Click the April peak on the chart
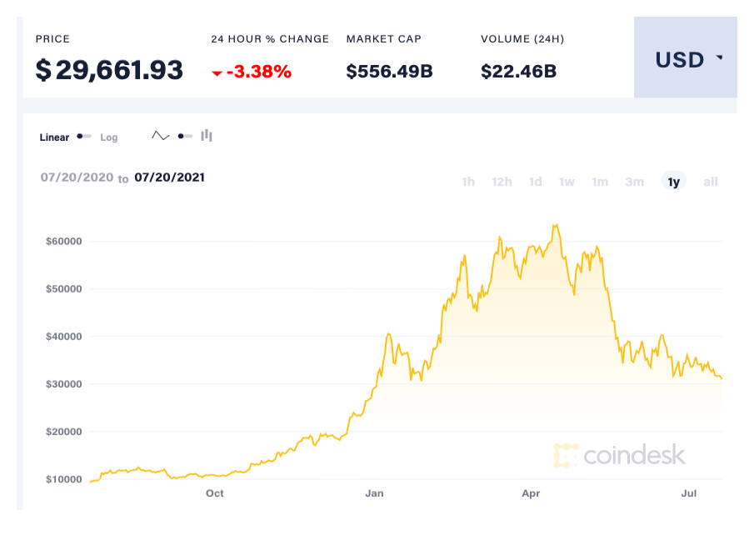 pyautogui.click(x=556, y=225)
